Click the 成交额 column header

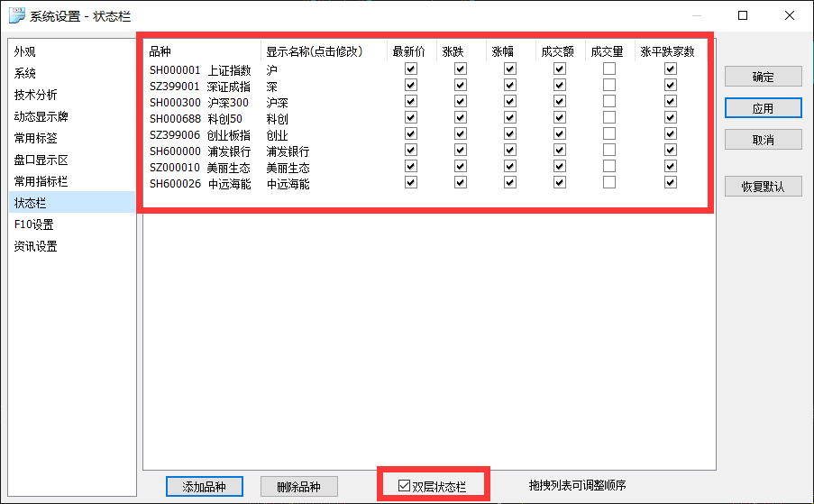click(560, 51)
